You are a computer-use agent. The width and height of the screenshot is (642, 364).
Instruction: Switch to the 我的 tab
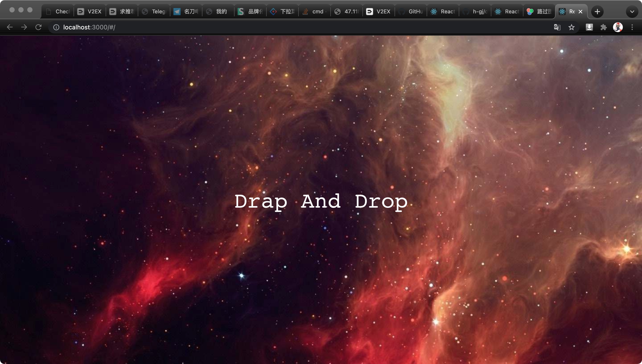pyautogui.click(x=218, y=12)
